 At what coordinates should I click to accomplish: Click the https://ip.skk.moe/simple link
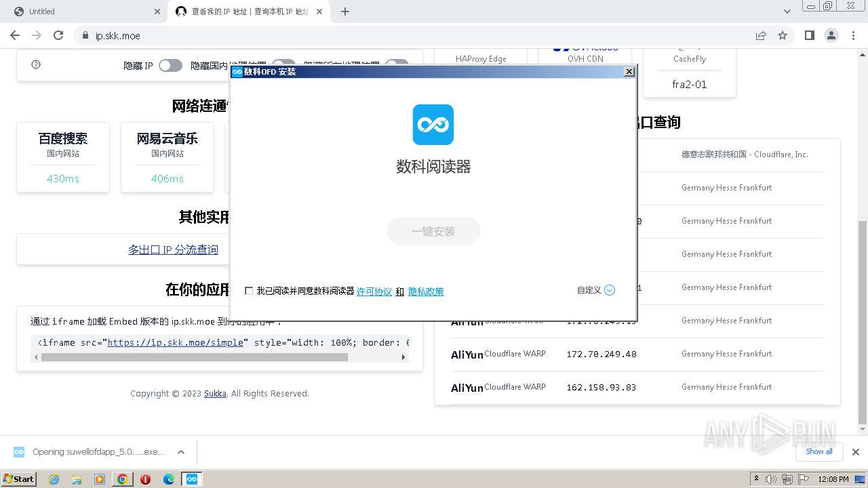coord(175,342)
